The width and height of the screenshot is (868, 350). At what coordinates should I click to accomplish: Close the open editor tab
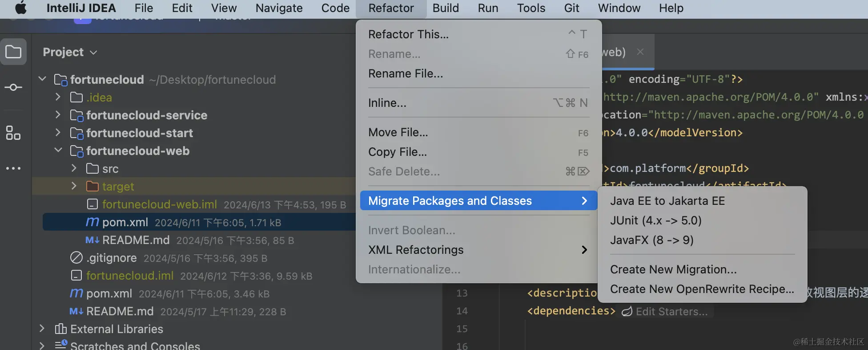tap(640, 52)
